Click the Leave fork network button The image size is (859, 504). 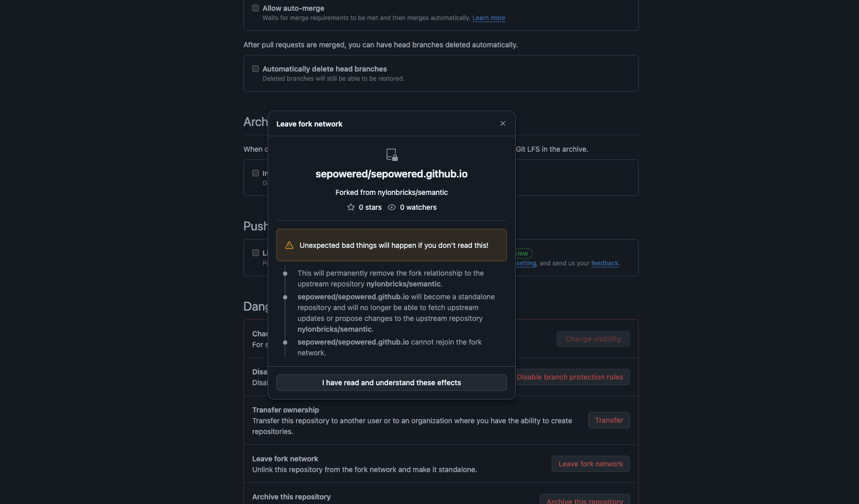click(590, 463)
